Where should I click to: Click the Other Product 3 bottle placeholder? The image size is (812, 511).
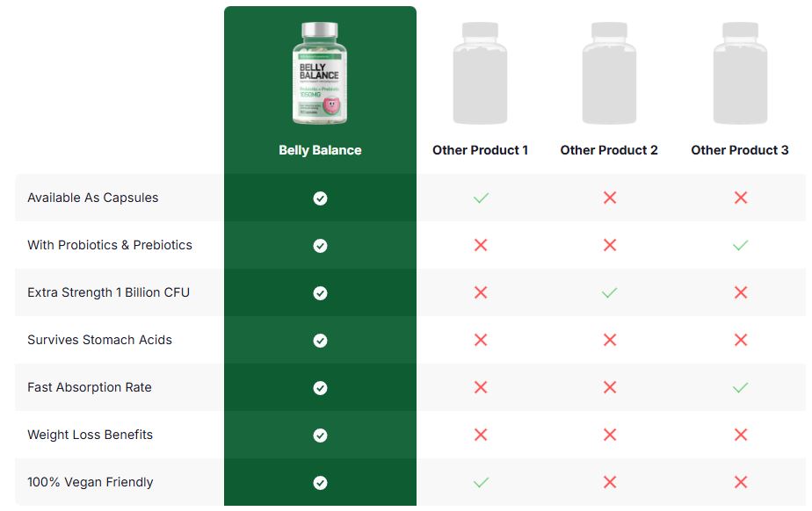740,73
